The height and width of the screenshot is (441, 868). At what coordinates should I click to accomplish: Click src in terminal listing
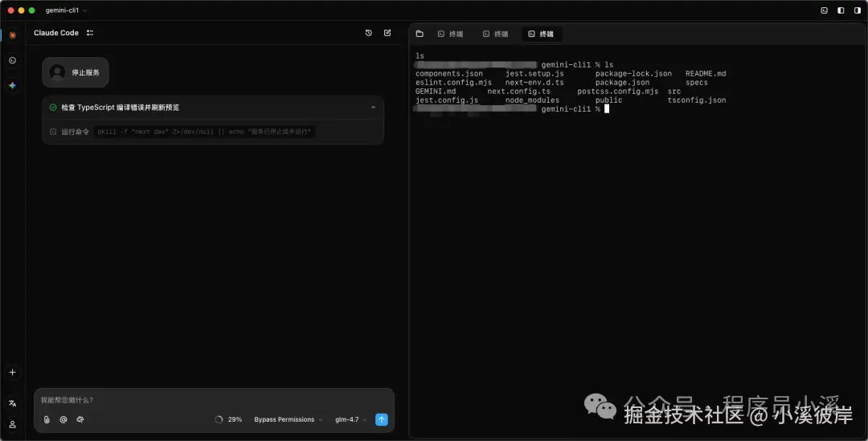point(674,92)
